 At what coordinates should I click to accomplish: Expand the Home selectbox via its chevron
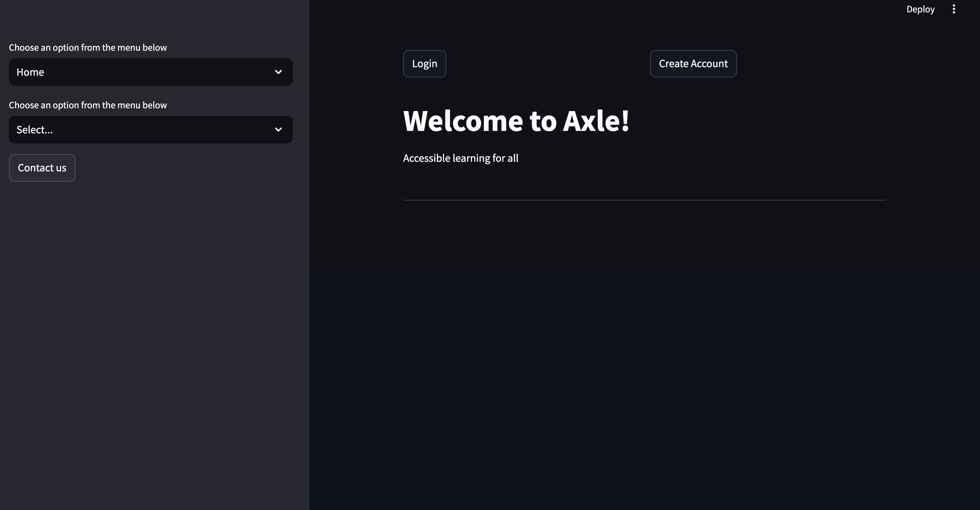click(x=278, y=72)
